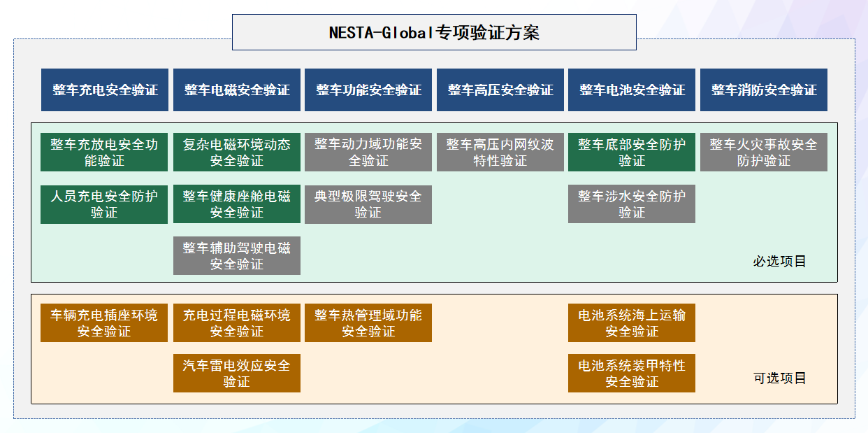Select 整车高压内网纹波特性验证
This screenshot has height=433, width=868.
click(500, 152)
